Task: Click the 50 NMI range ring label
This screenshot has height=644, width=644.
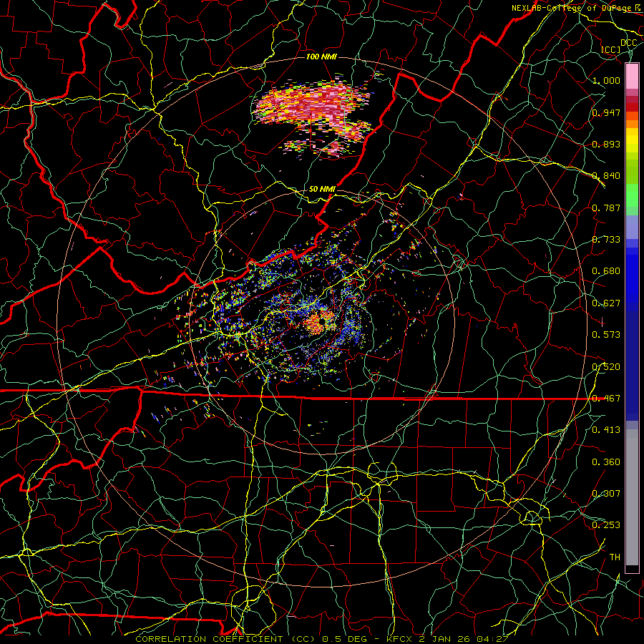Action: pyautogui.click(x=322, y=189)
